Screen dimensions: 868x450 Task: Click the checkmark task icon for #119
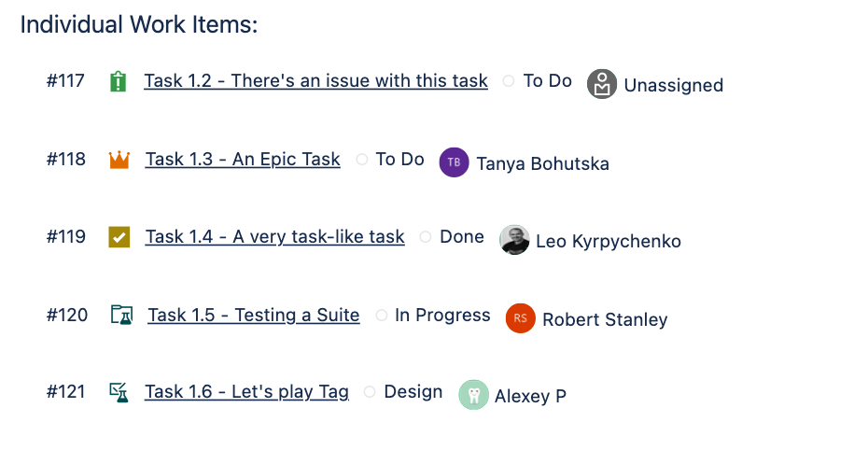coord(119,237)
